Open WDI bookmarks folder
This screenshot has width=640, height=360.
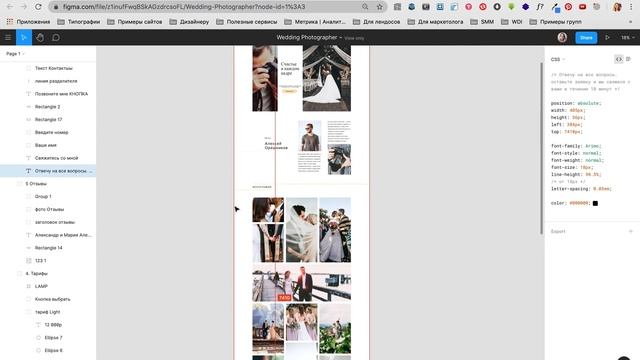tap(512, 22)
